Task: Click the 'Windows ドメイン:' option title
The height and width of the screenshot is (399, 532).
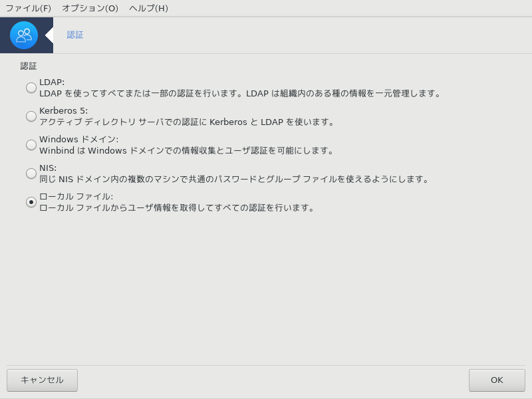Action: click(78, 139)
